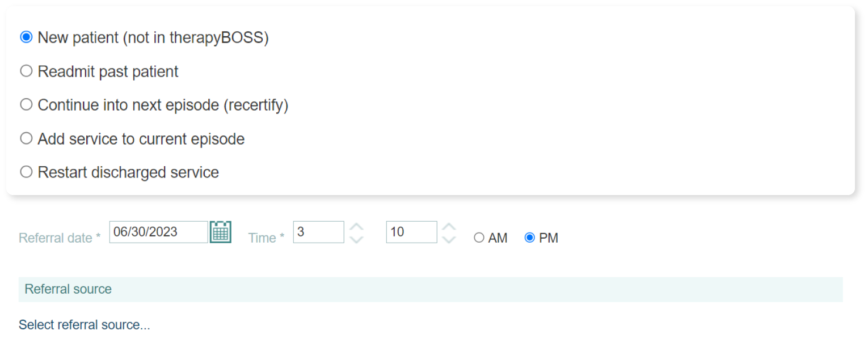Focus the Referral date input field
Screen dimensions: 868x347
tap(158, 232)
